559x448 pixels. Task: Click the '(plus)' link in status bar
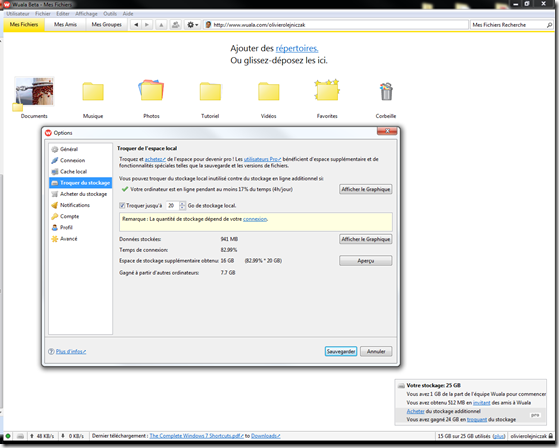click(499, 436)
